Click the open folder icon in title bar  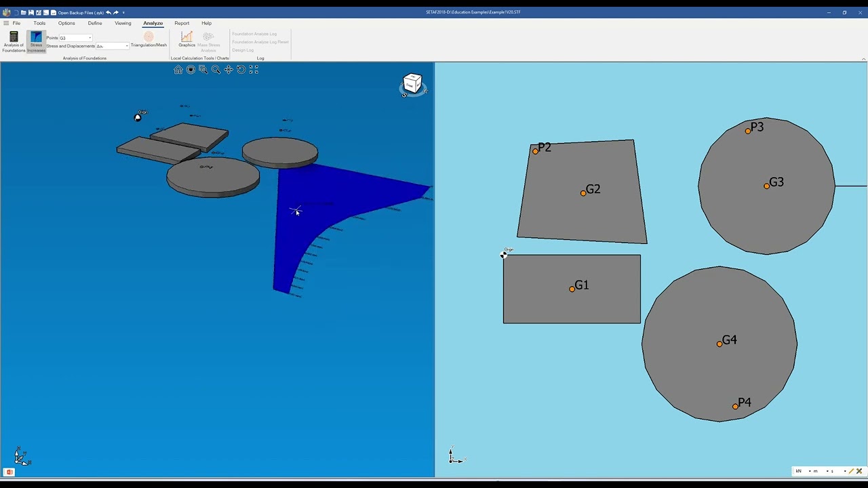tap(23, 12)
